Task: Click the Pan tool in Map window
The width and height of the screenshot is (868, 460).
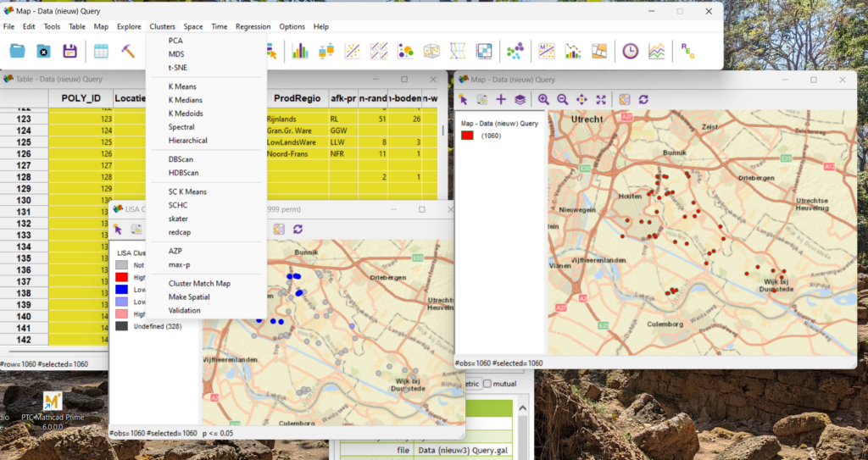Action: pos(581,99)
